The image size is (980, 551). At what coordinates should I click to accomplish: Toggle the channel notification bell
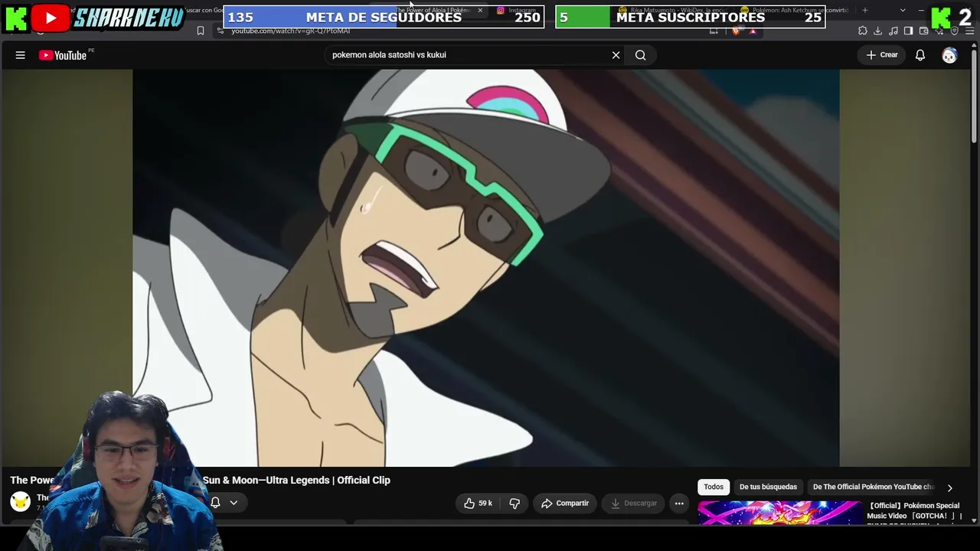pos(215,503)
